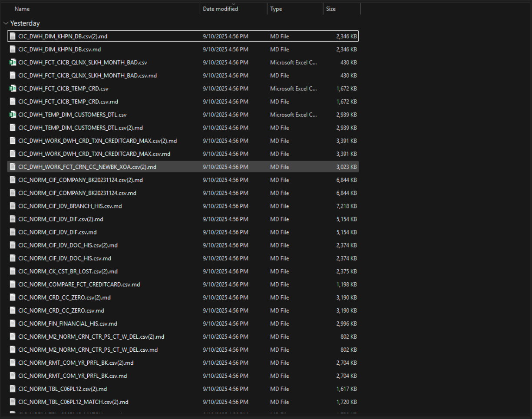Screen dimensions: 532x419
Task: Click Excel icon of CIC_DWH_FCT_CICB_TEMP_CRD.csv
Action: [13, 89]
